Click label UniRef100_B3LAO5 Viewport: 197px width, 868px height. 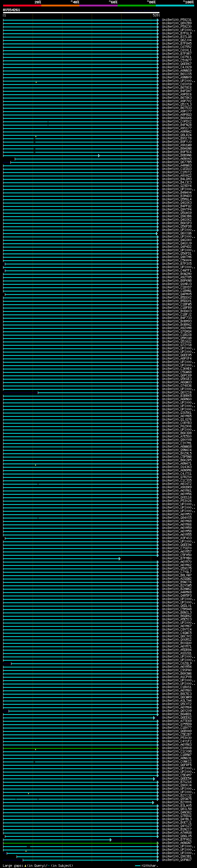point(176,806)
